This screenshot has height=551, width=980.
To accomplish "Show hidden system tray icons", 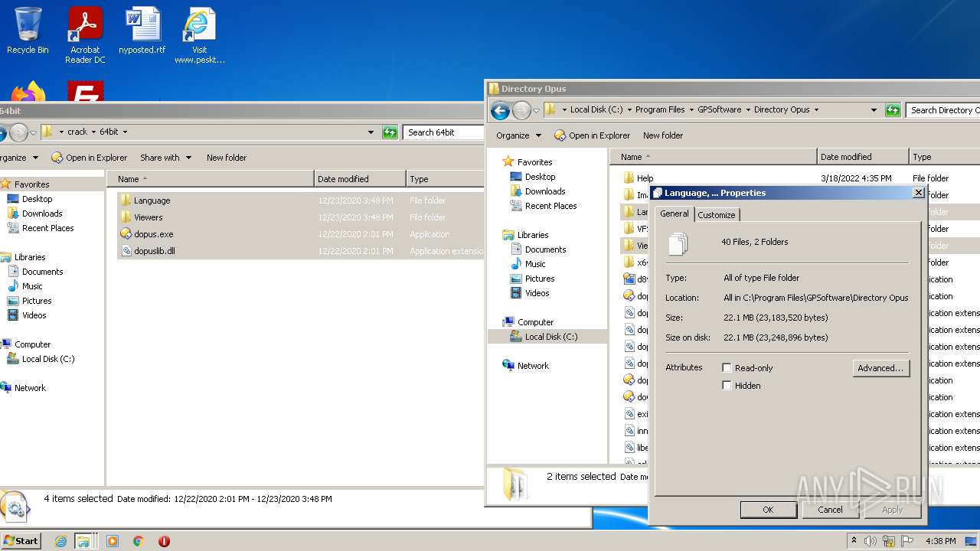I will click(854, 541).
